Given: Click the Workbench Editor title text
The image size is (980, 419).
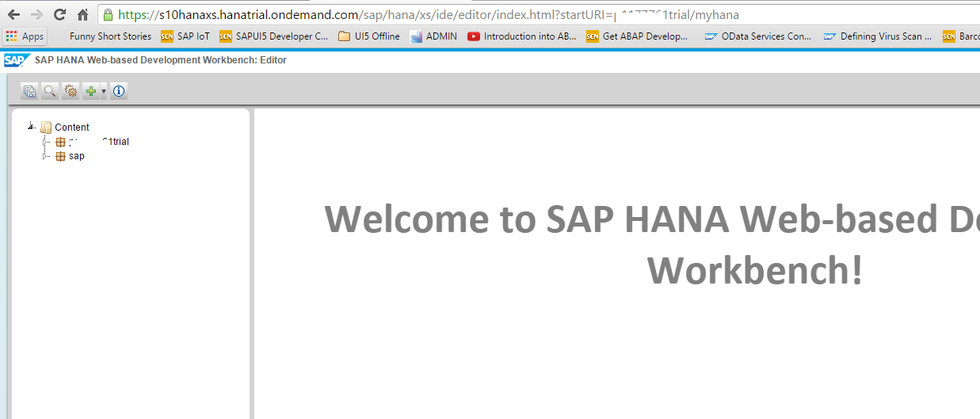Looking at the screenshot, I should pyautogui.click(x=161, y=60).
